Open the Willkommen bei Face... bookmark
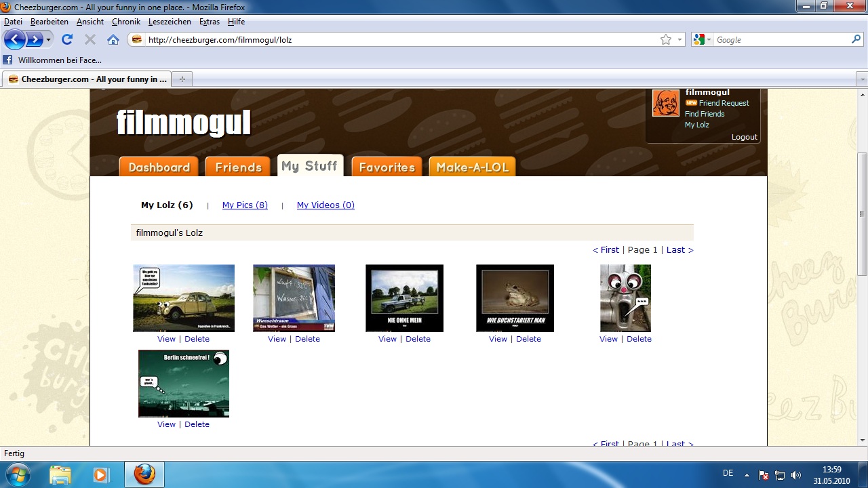868x488 pixels. (53, 60)
